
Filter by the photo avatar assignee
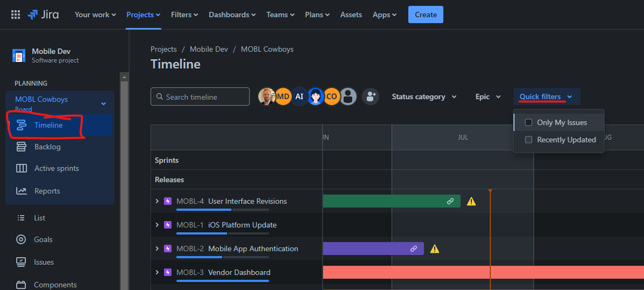(266, 97)
